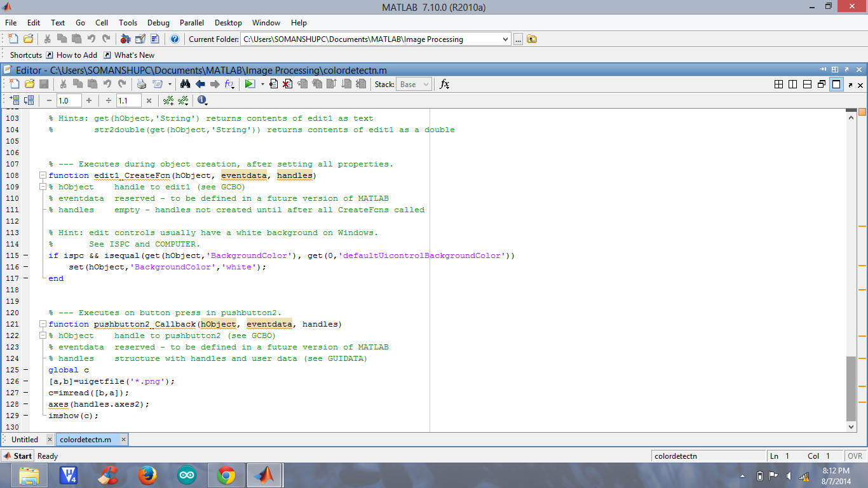Image resolution: width=868 pixels, height=488 pixels.
Task: Open file using MATLAB desktop toolbar
Action: coord(28,39)
